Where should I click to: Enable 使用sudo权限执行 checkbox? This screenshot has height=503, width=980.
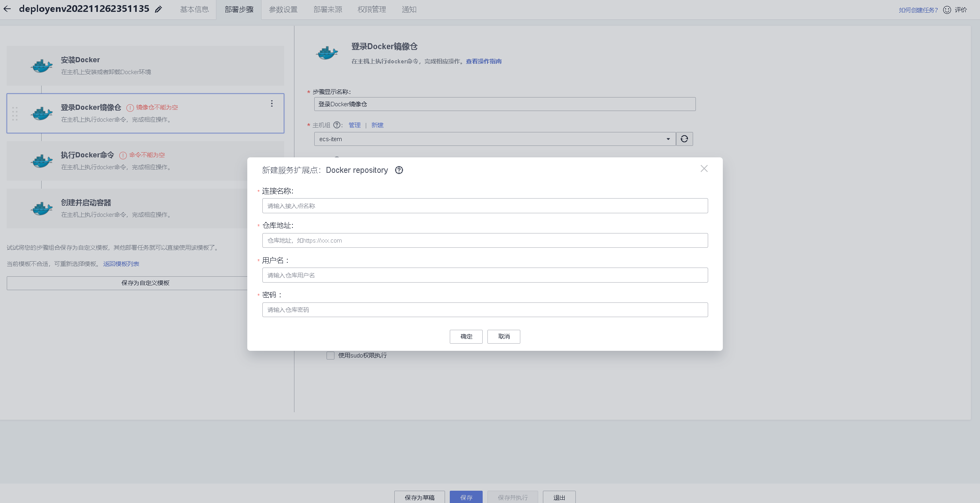click(330, 355)
